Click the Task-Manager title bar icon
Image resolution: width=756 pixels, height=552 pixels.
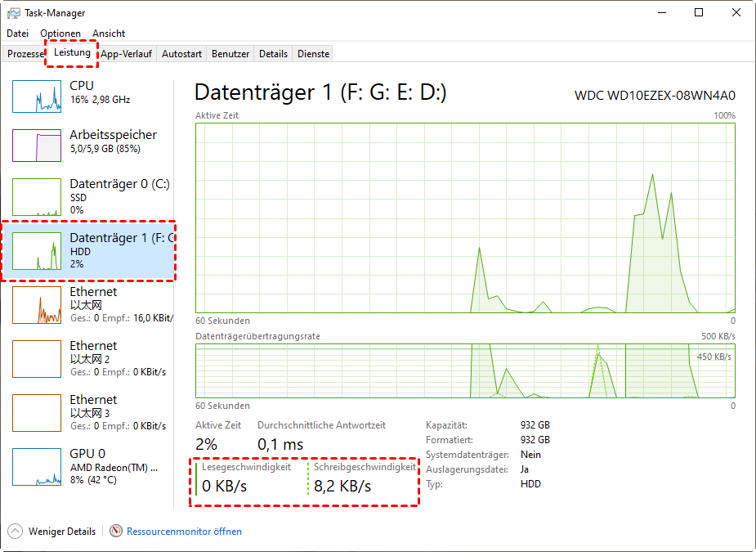tap(13, 13)
